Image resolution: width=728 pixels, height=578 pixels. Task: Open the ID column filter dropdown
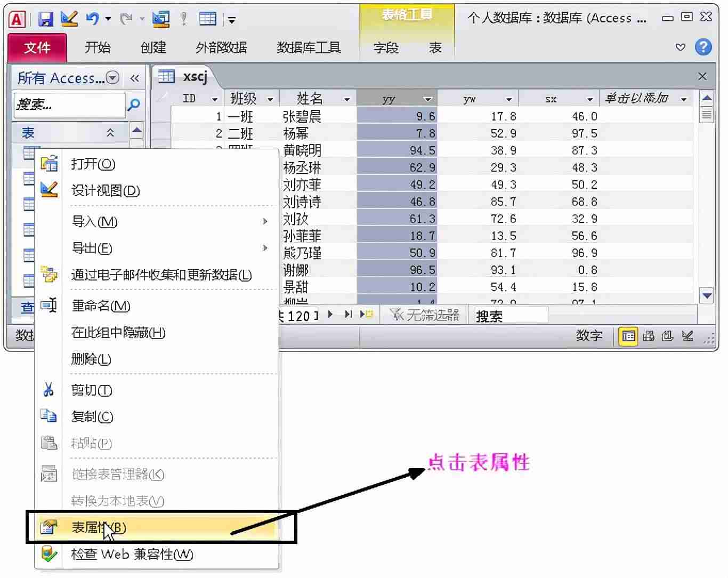click(215, 99)
